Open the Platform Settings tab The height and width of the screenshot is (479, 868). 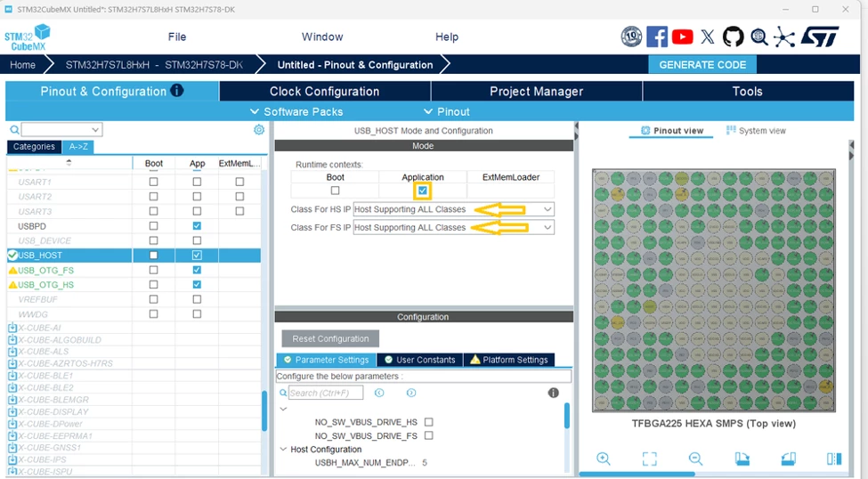tap(508, 360)
